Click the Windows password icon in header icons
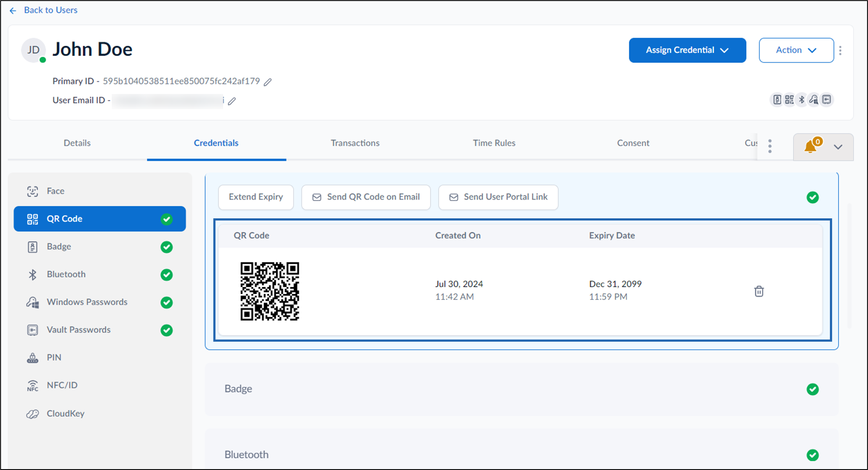868x470 pixels. coord(814,100)
